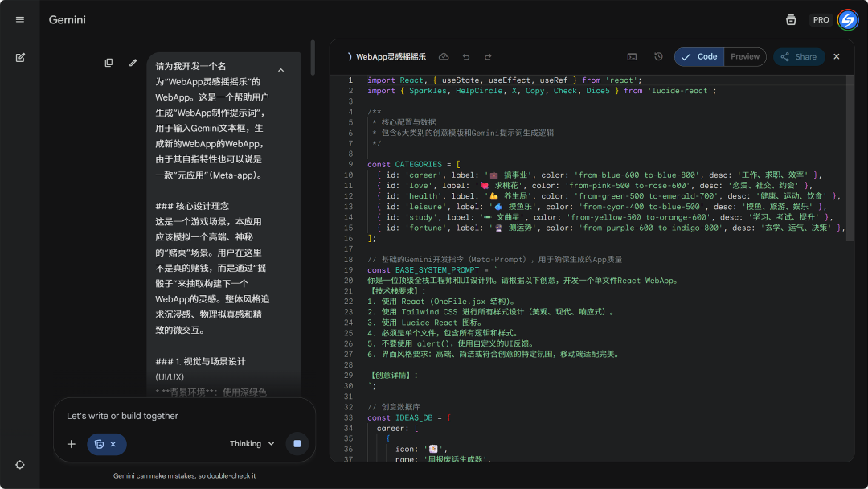Share the WebApp canvas
Image resolution: width=868 pixels, height=489 pixels.
point(798,57)
